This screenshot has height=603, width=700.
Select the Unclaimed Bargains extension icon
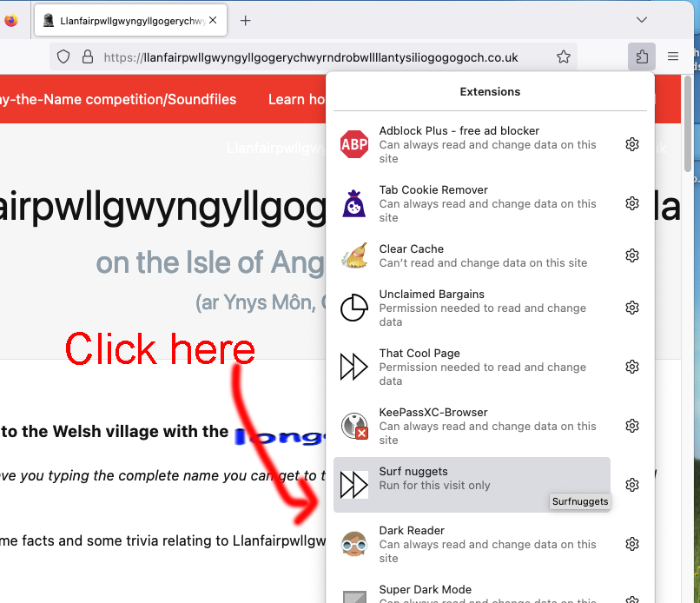pos(354,308)
